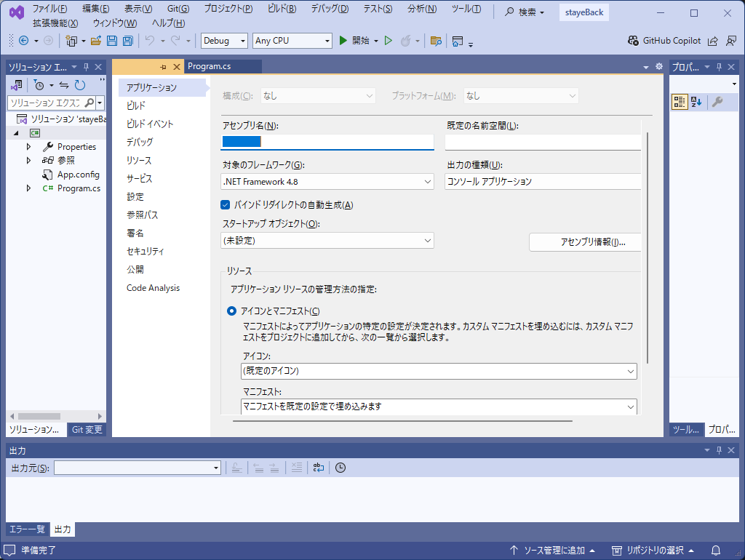Expand the Properties node in Solution Explorer

pos(29,146)
